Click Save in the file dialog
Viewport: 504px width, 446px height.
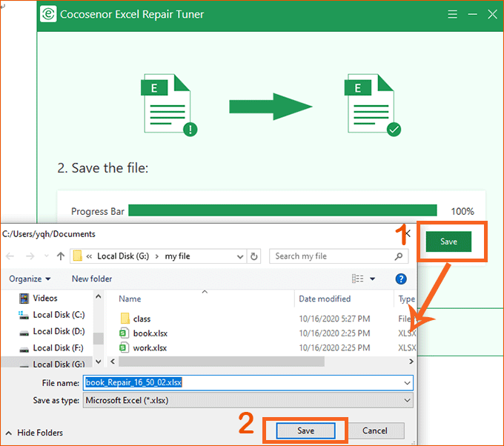pyautogui.click(x=305, y=430)
